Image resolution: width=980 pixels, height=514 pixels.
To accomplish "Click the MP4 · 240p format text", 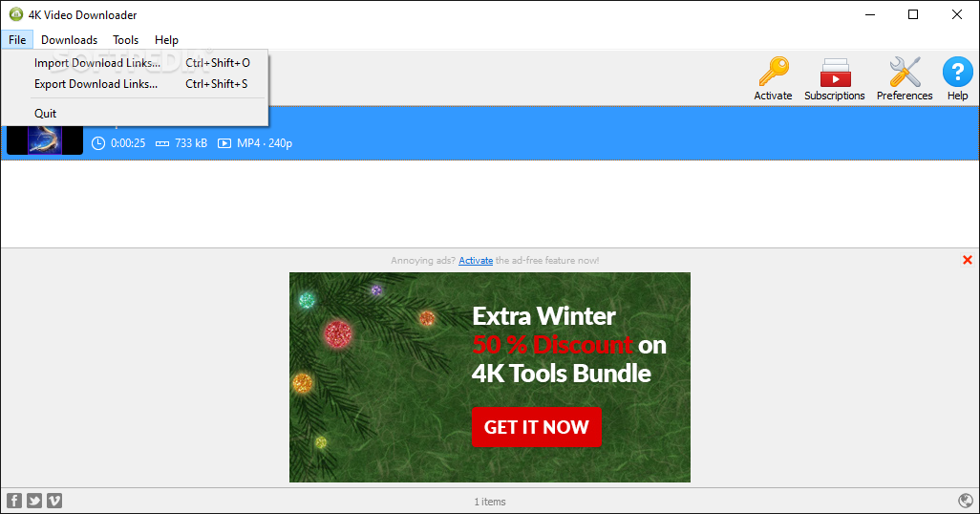I will 265,143.
